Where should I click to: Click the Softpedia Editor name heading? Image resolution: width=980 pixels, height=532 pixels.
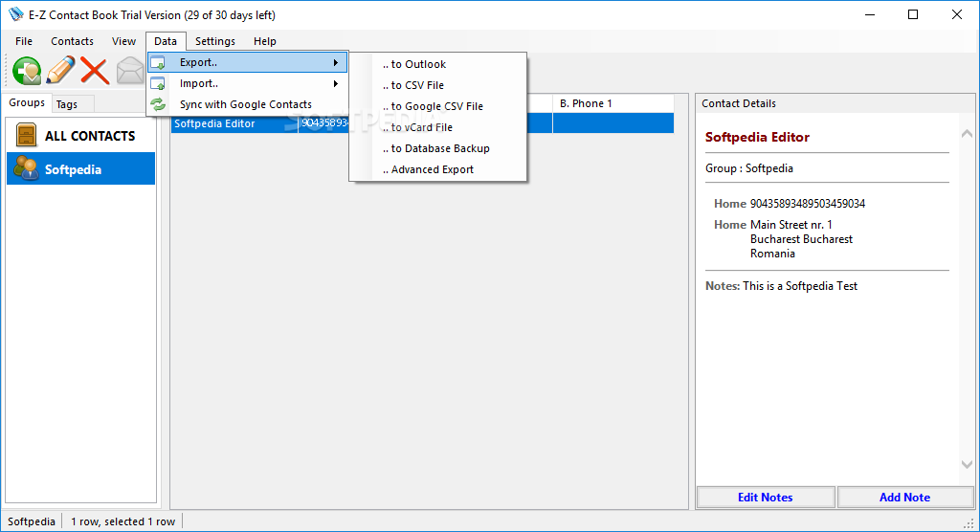point(758,138)
